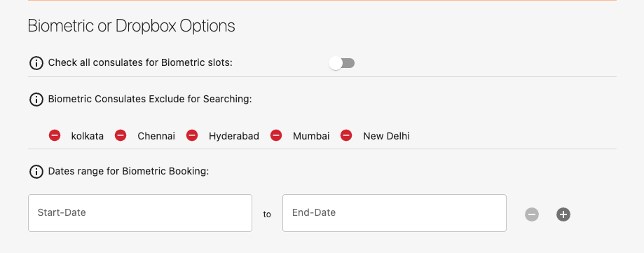Focus the End-Date input field
The height and width of the screenshot is (253, 644).
(x=395, y=213)
